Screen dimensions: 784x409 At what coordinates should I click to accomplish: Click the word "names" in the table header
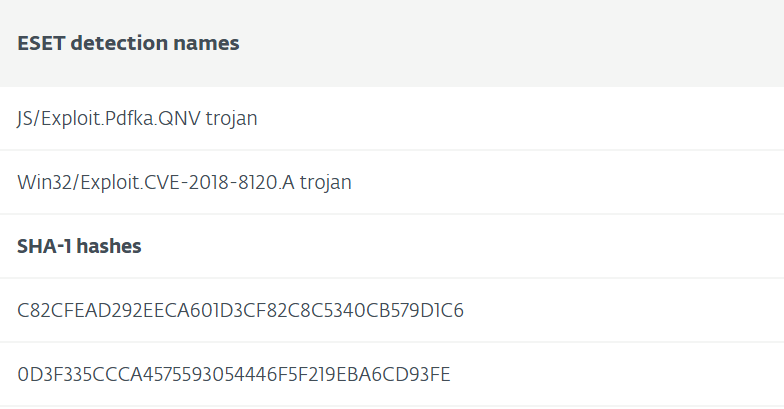[x=209, y=44]
